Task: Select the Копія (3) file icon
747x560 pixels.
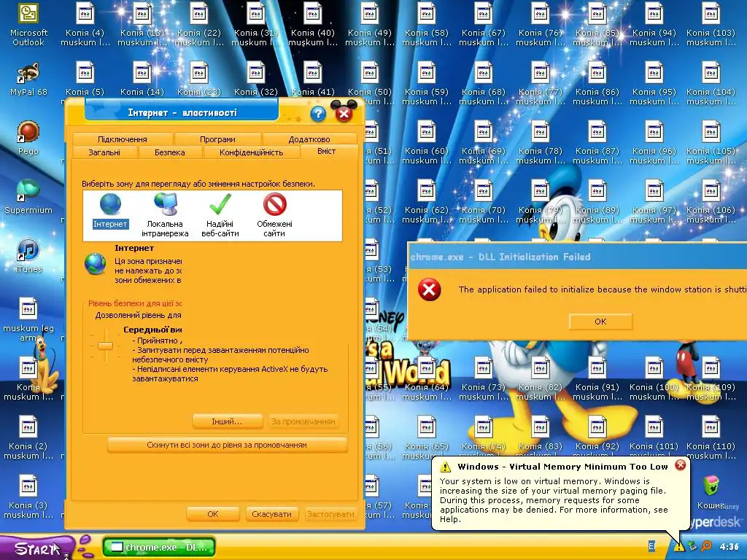Action: [x=28, y=486]
